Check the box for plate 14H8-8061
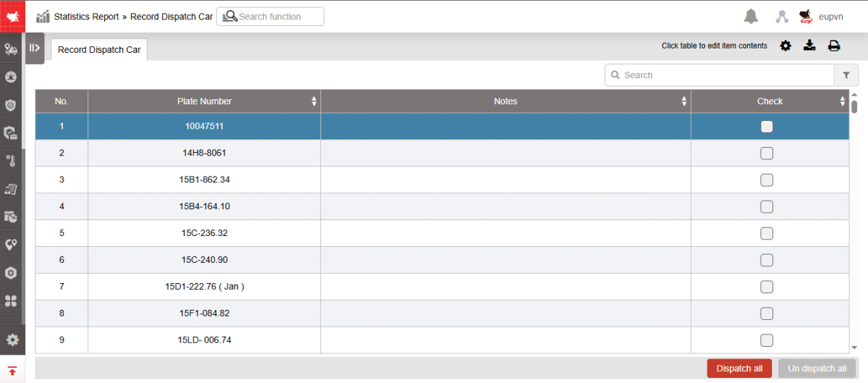The height and width of the screenshot is (383, 868). tap(767, 153)
